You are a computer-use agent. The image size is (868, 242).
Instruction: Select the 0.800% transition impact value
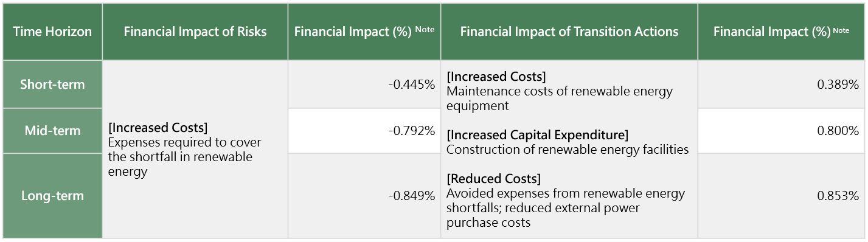(x=838, y=131)
